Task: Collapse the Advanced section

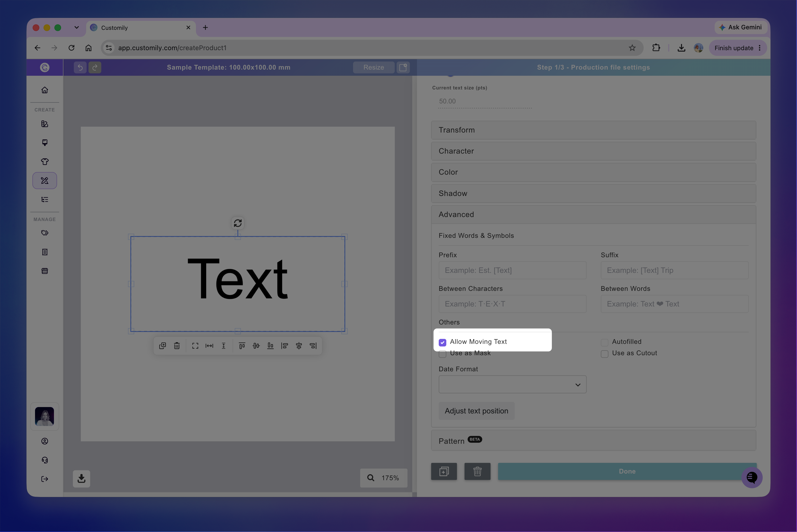Action: [x=593, y=214]
